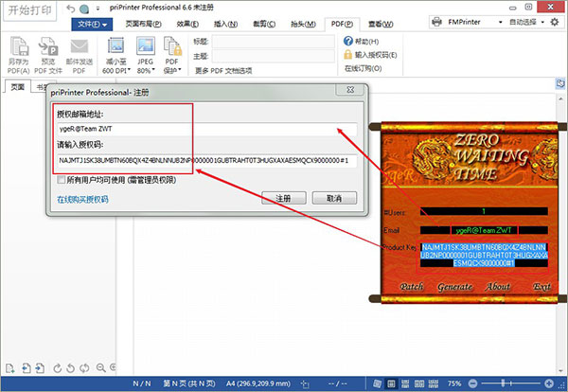Click the 帮助(H) help icon

[348, 41]
